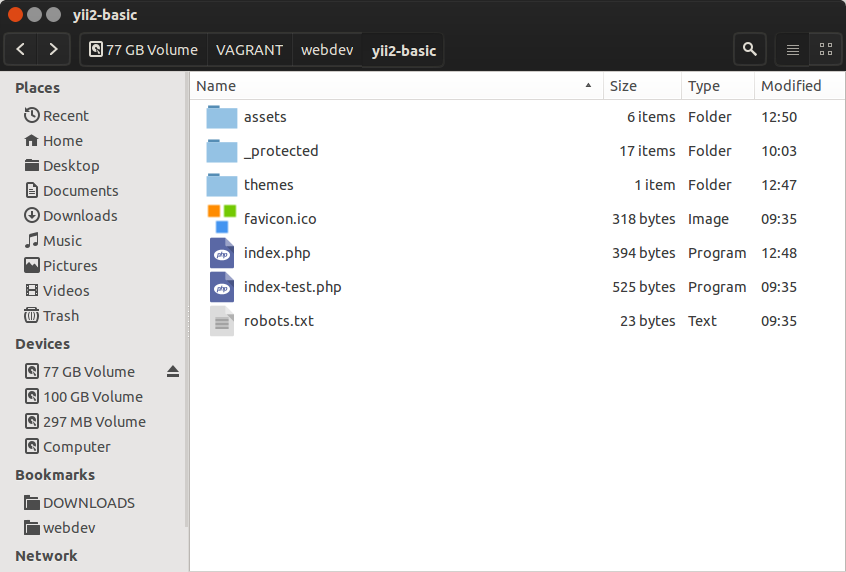Select the index.php file icon
Screen dimensions: 846x572
pyautogui.click(x=222, y=253)
